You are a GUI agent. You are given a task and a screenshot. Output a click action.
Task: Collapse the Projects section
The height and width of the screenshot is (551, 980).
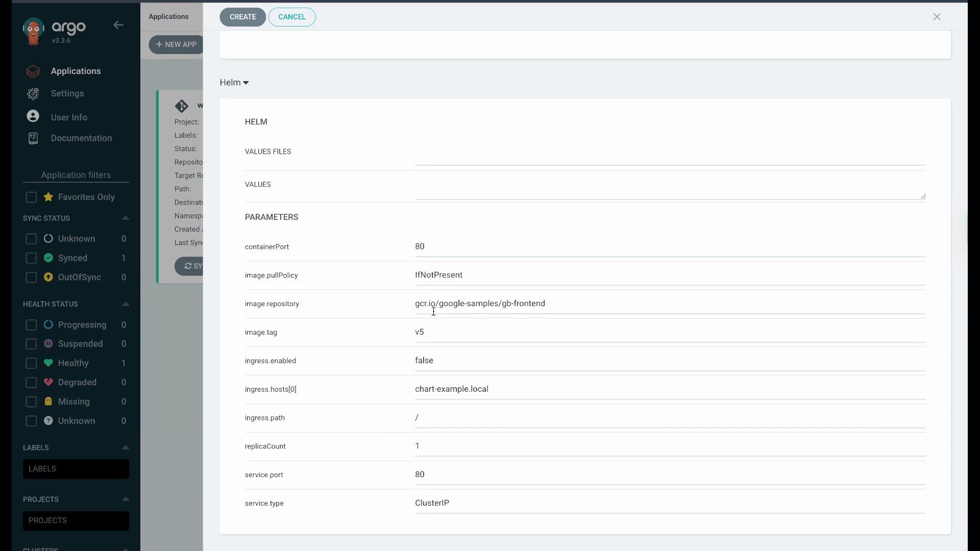(126, 499)
